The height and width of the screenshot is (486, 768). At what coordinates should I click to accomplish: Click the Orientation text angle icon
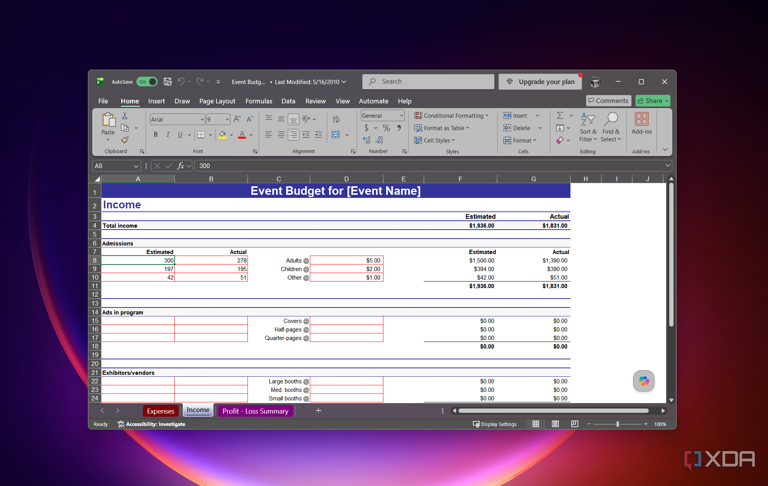307,119
